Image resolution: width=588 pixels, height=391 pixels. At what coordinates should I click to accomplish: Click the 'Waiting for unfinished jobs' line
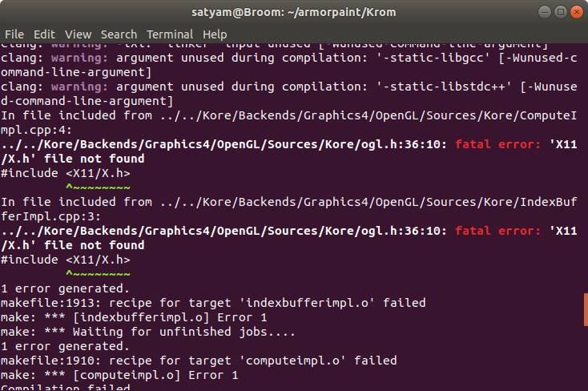point(147,332)
